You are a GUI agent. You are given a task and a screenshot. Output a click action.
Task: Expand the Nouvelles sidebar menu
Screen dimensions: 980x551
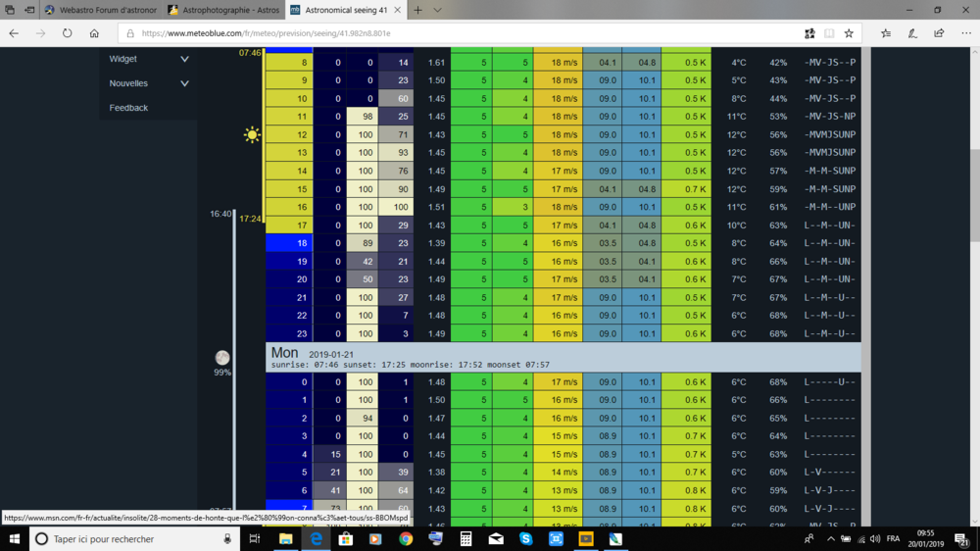click(x=148, y=83)
